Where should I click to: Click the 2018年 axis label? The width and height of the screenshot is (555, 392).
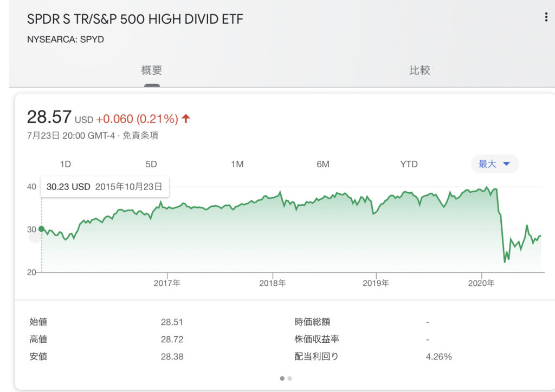click(273, 283)
